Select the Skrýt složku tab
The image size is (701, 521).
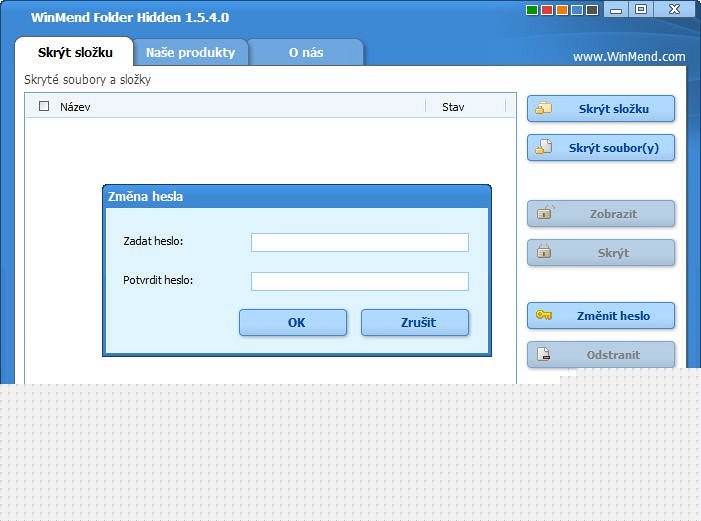tap(75, 52)
